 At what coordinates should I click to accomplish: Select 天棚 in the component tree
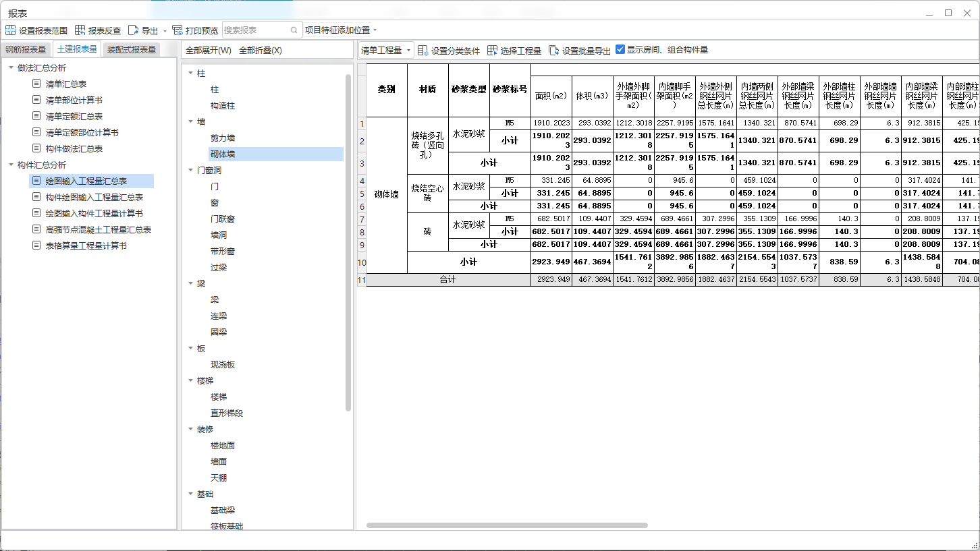219,477
